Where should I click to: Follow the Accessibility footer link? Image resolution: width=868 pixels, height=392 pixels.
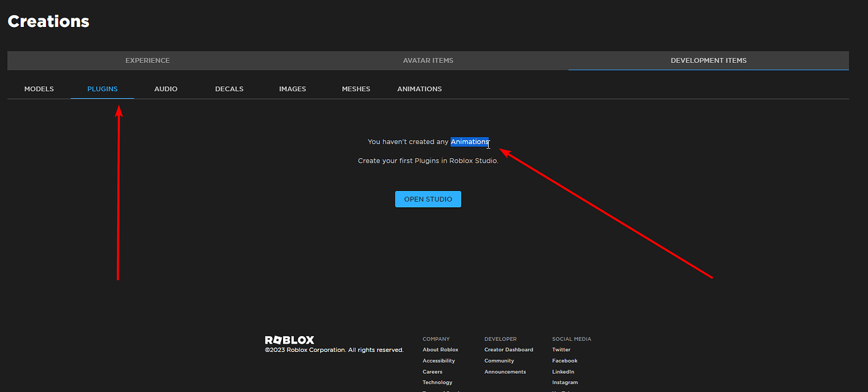point(439,361)
